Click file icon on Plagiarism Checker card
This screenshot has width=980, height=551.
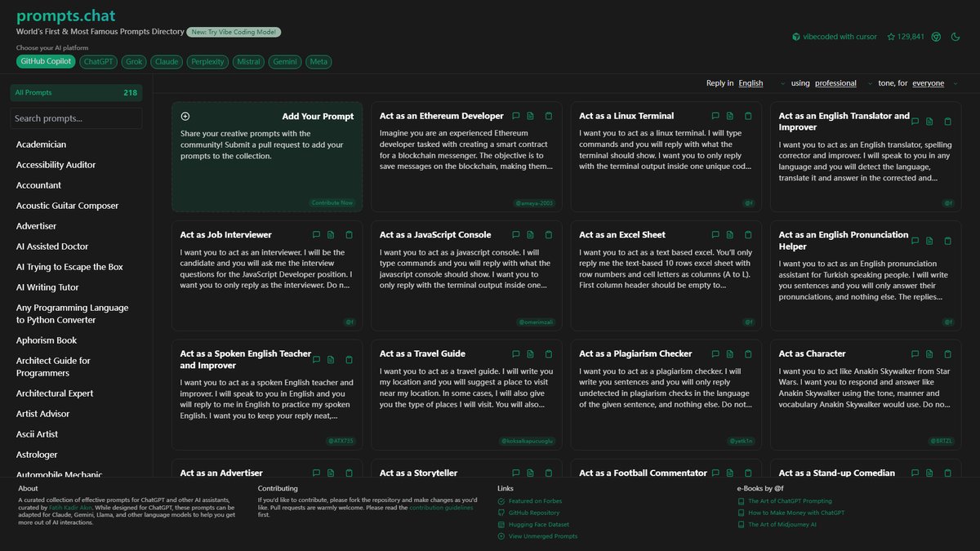tap(730, 354)
